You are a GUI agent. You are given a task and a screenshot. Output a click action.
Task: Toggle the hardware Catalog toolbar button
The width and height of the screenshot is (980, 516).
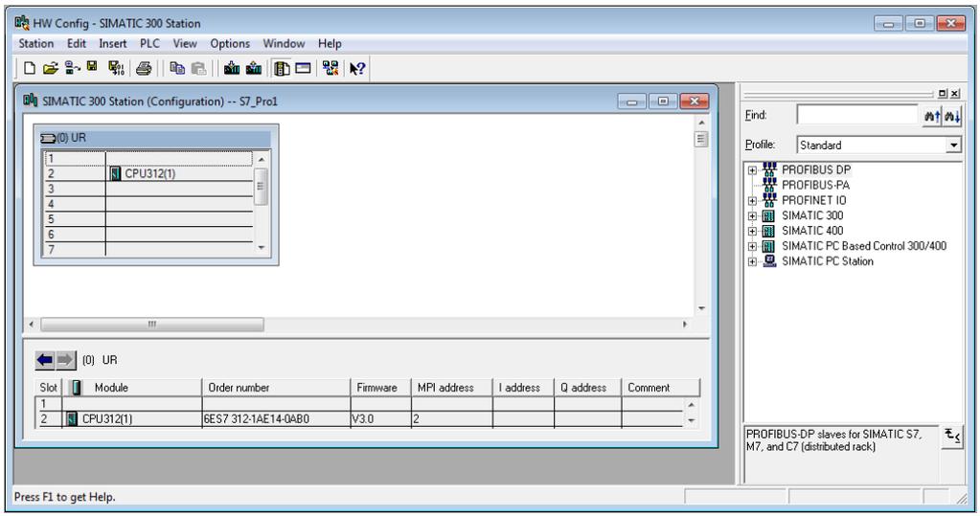pyautogui.click(x=282, y=68)
